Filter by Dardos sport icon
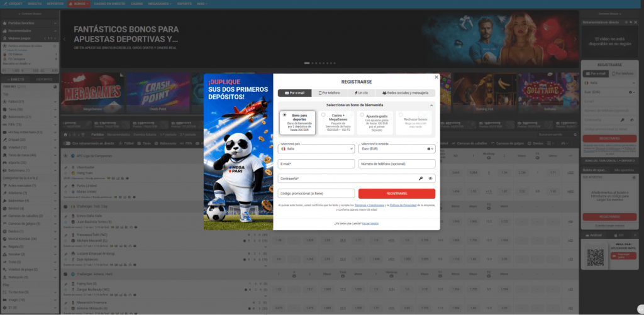 [530, 143]
